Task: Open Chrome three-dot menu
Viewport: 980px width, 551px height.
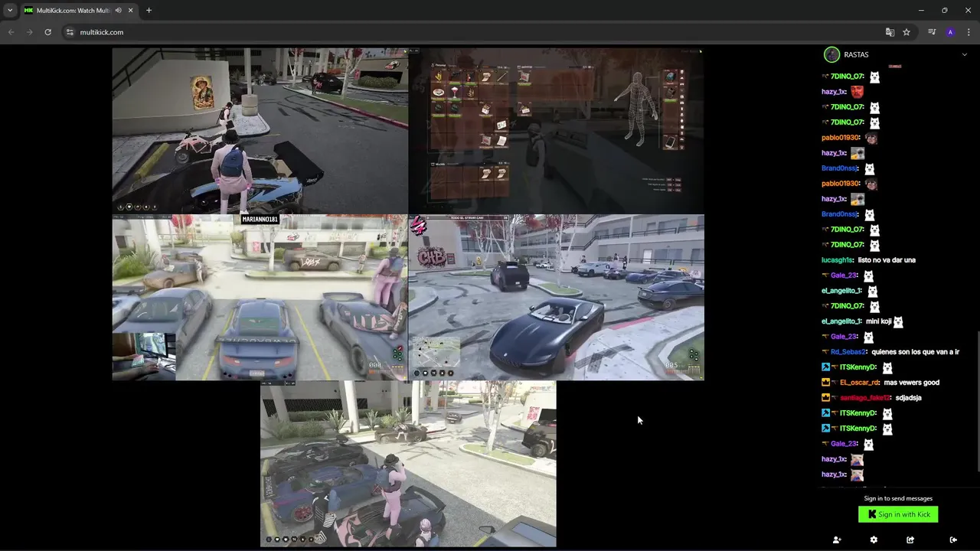Action: pos(969,32)
